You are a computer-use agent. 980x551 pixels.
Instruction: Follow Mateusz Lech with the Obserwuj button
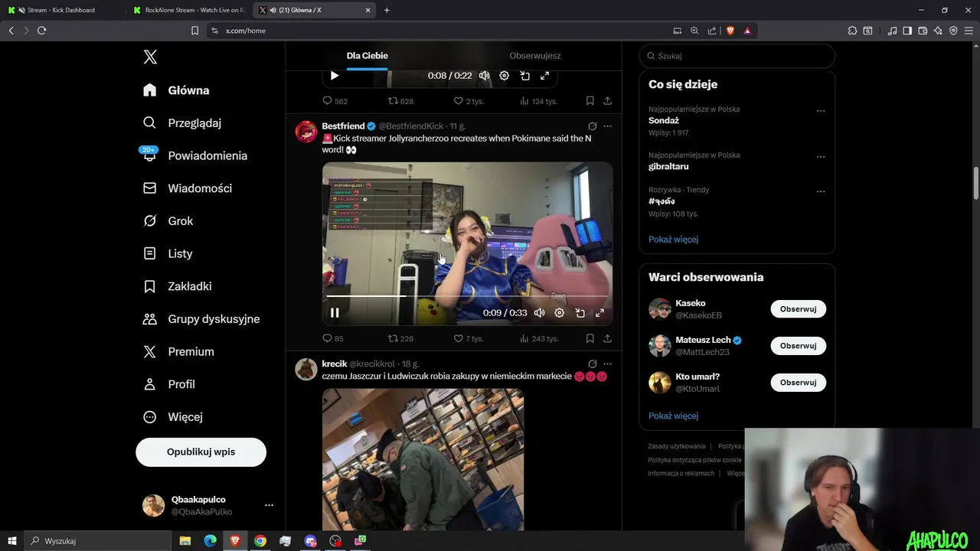pyautogui.click(x=798, y=346)
